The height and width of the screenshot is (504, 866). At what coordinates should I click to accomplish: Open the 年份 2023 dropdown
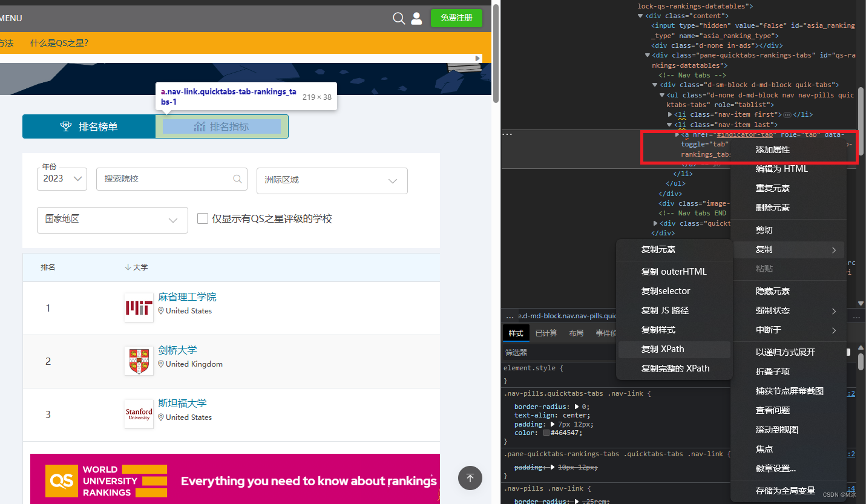62,179
